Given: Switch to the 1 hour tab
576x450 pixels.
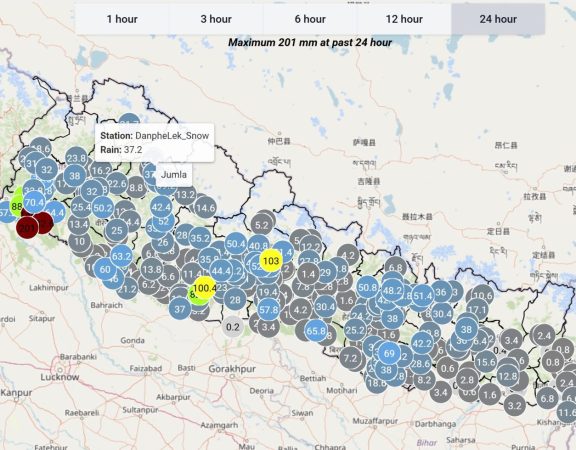Looking at the screenshot, I should 122,19.
